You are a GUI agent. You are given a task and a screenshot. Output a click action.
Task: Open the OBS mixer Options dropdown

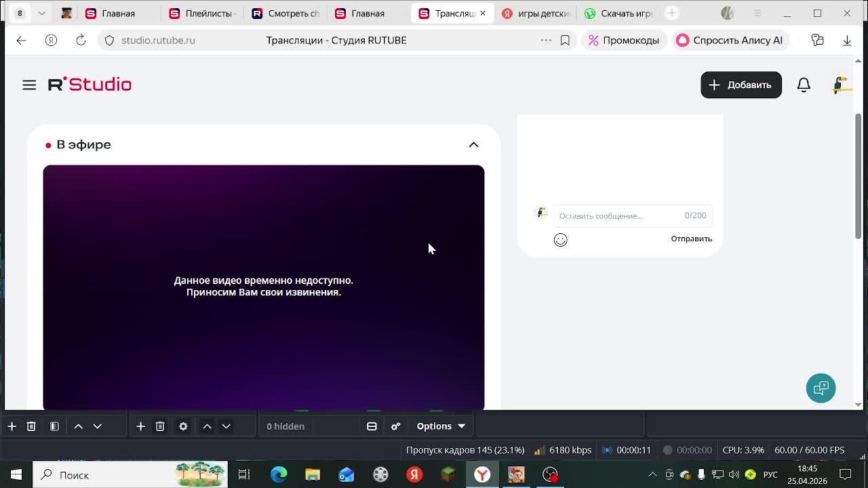coord(441,426)
